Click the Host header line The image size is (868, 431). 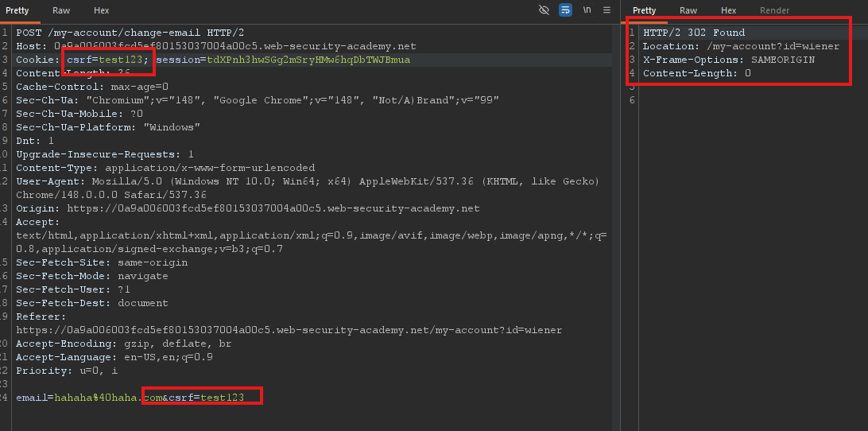216,47
